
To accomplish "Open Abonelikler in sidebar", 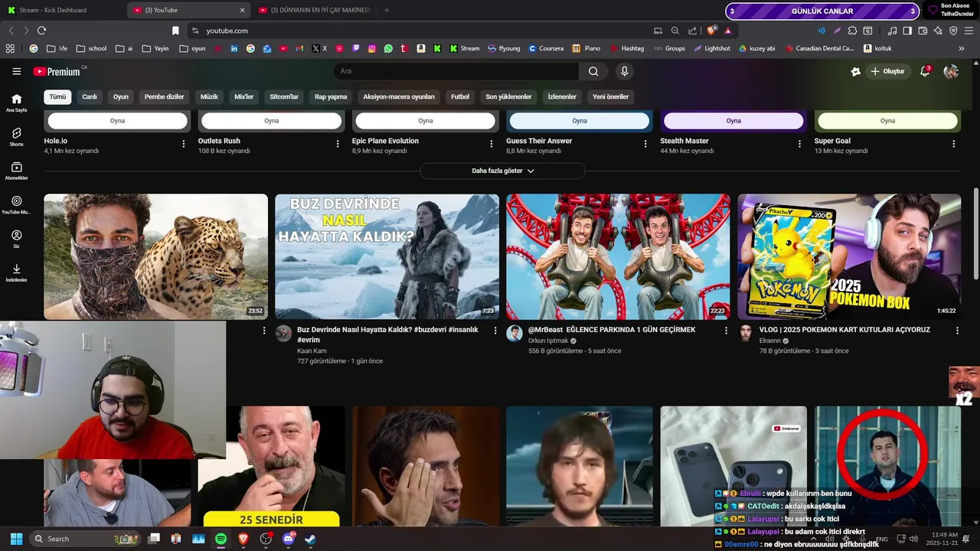I will tap(17, 171).
